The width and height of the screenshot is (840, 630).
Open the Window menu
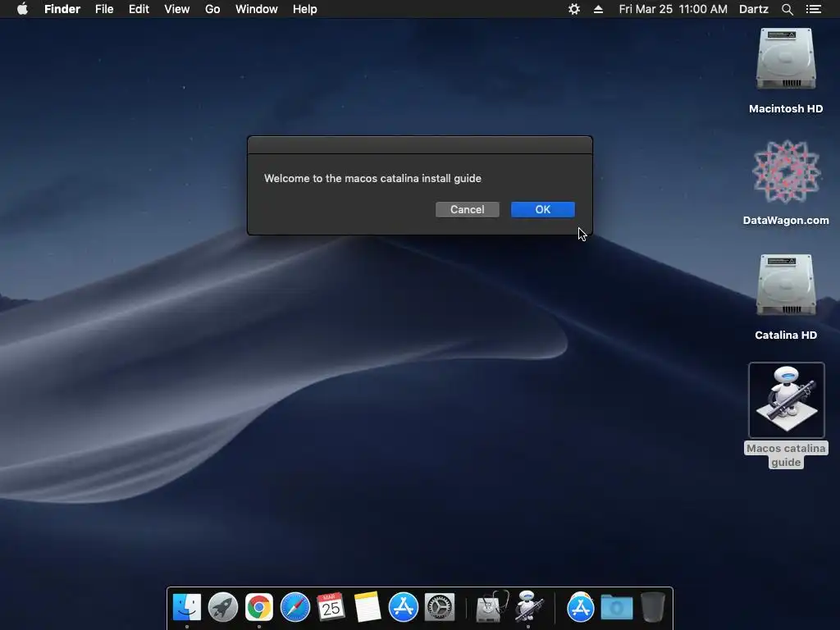tap(257, 9)
